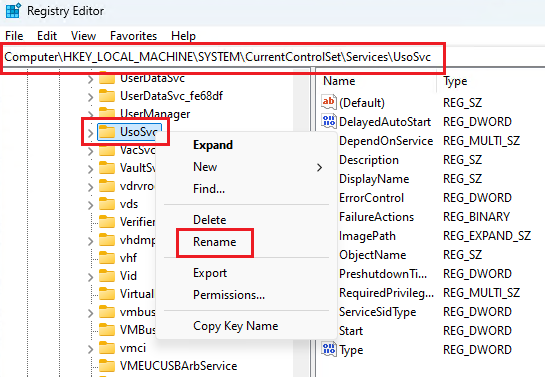Open the File menu
Screen dimensions: 545x377
click(x=14, y=36)
